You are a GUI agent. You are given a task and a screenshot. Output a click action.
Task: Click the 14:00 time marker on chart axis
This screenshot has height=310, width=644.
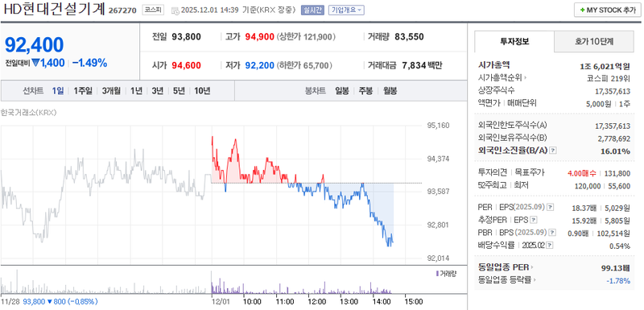[381, 302]
